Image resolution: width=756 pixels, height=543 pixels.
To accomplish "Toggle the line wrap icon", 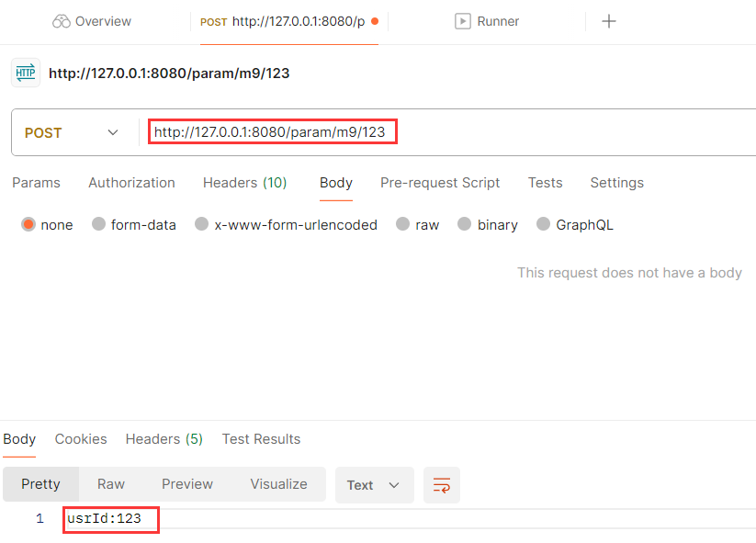I will [x=442, y=485].
